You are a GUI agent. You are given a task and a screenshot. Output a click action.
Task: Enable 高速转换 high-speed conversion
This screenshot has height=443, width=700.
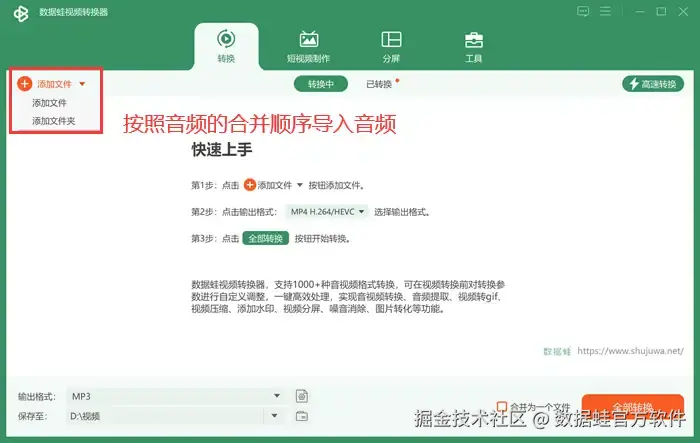pos(653,84)
